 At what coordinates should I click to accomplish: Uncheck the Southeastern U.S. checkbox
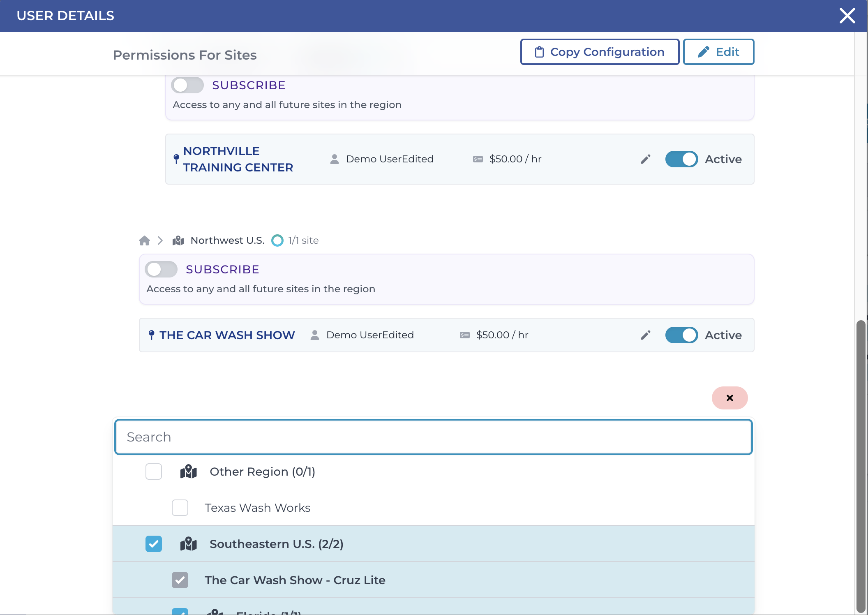[153, 544]
